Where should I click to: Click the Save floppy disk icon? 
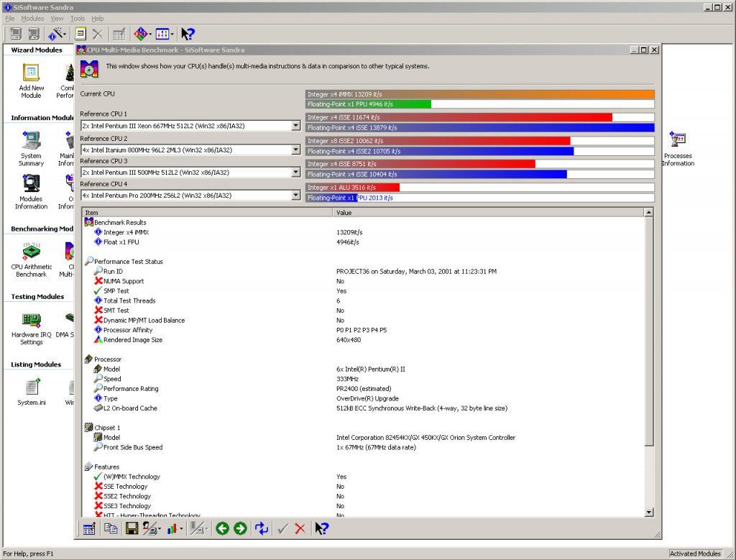(132, 528)
